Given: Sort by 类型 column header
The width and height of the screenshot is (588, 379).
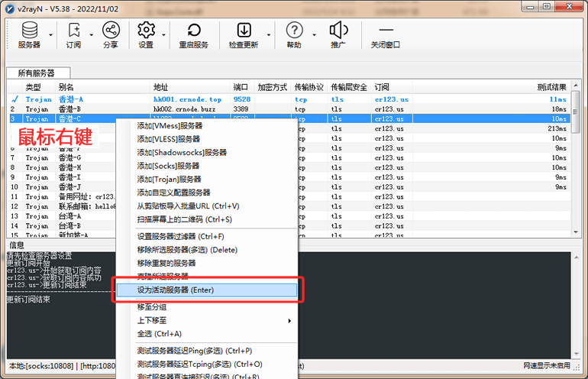Looking at the screenshot, I should pos(39,87).
